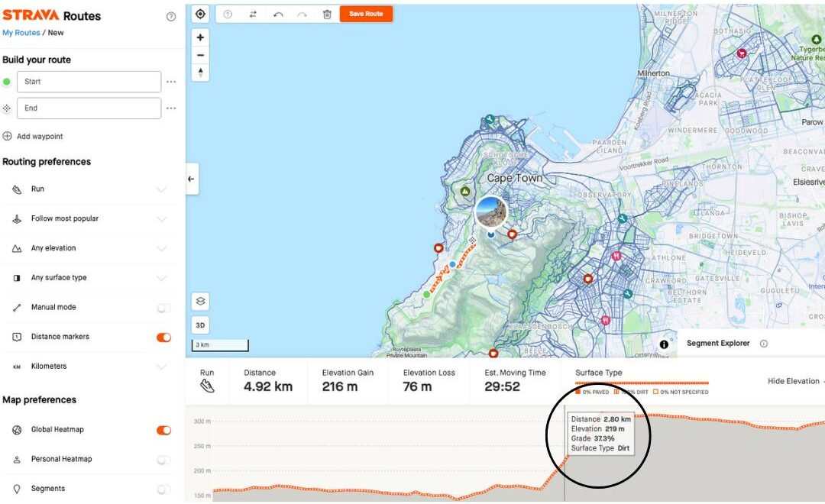Open the help icon in the map toolbar
Image resolution: width=825 pixels, height=504 pixels.
(x=228, y=15)
